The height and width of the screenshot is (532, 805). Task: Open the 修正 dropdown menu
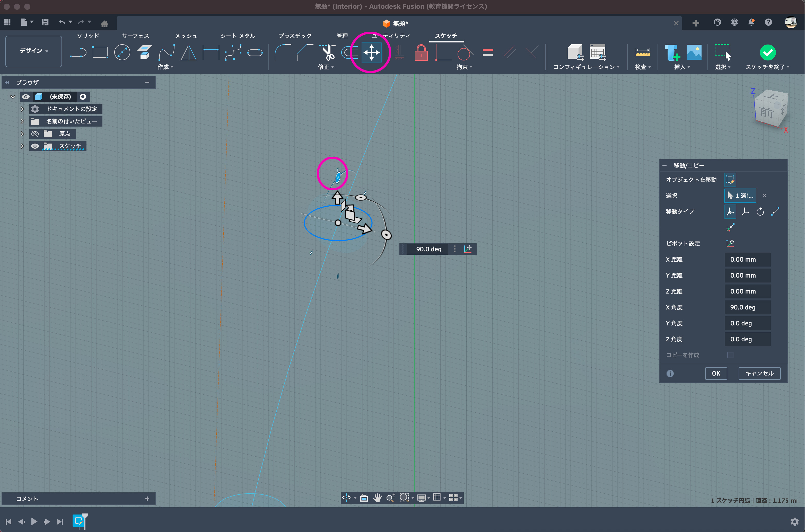pyautogui.click(x=326, y=67)
